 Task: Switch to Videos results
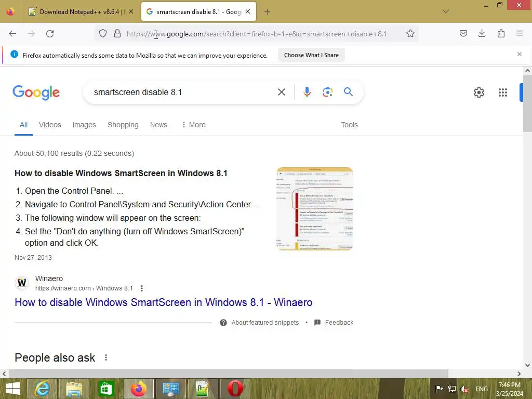coord(50,125)
